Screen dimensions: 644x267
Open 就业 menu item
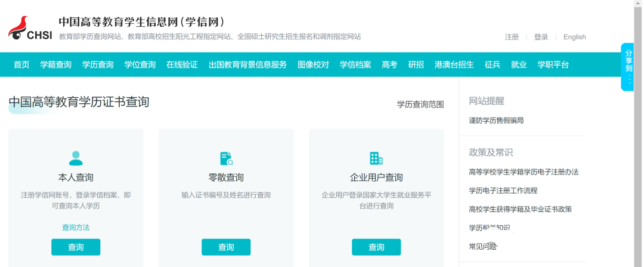click(519, 65)
